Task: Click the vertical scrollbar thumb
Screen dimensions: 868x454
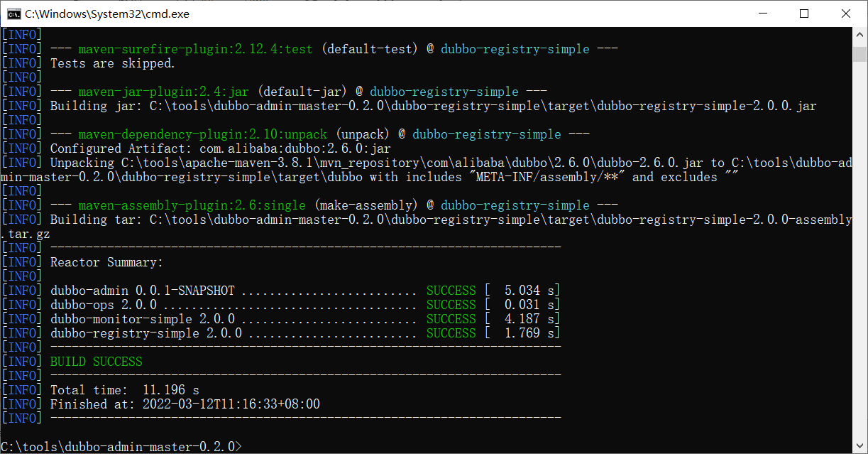Action: tap(859, 54)
